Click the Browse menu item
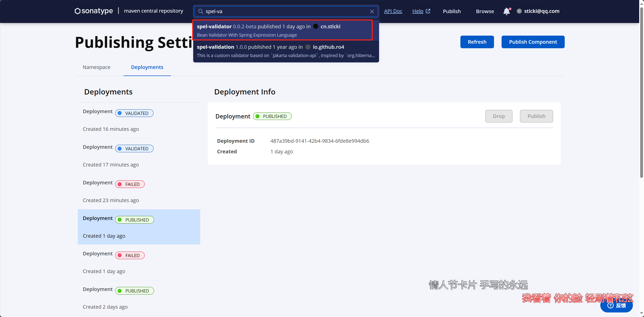Image resolution: width=644 pixels, height=317 pixels. pyautogui.click(x=484, y=11)
